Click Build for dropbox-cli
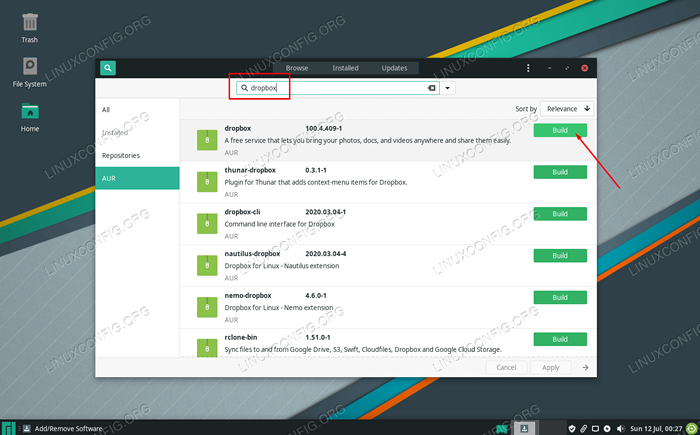The image size is (700, 435). pyautogui.click(x=560, y=214)
